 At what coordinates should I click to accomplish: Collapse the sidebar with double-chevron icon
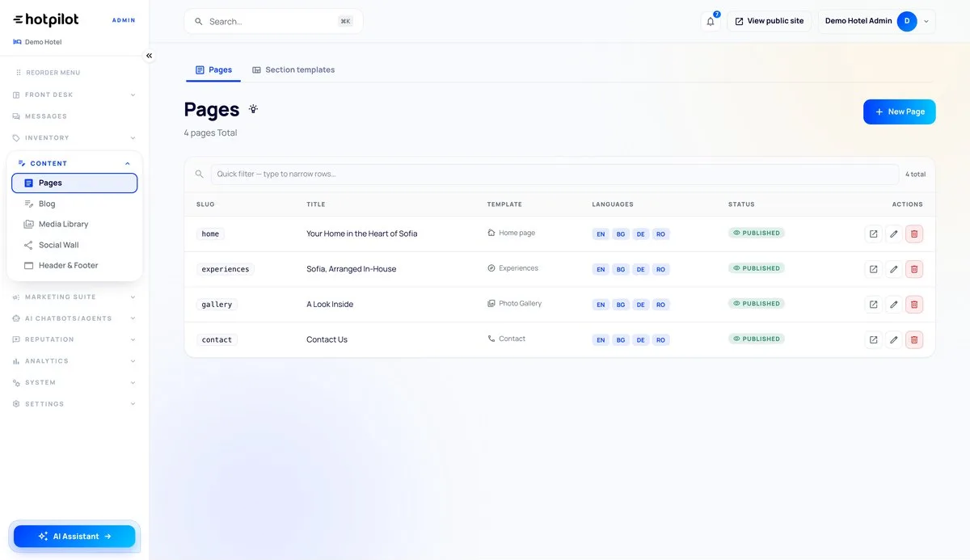[x=149, y=56]
